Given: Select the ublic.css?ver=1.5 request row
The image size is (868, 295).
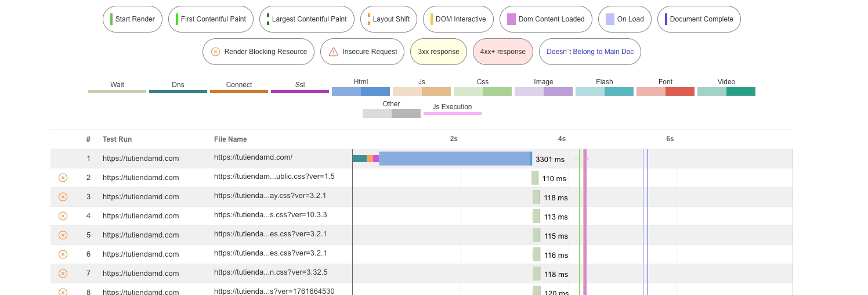Looking at the screenshot, I should (x=274, y=177).
